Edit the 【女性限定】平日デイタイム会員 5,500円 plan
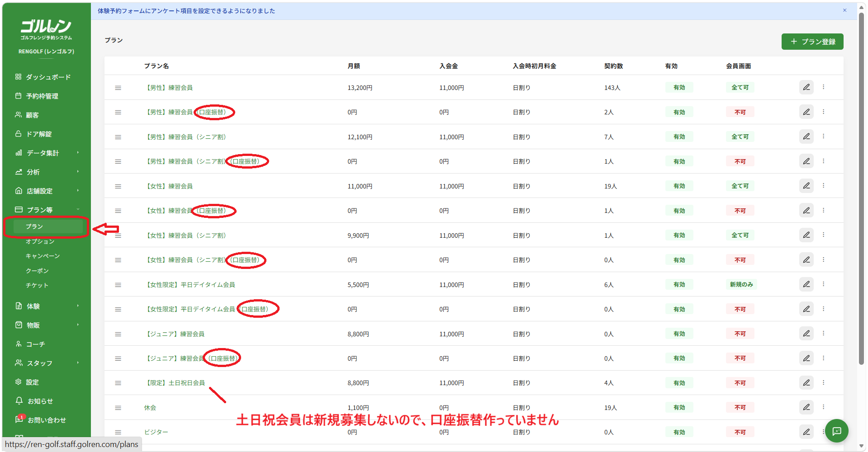 coord(806,284)
